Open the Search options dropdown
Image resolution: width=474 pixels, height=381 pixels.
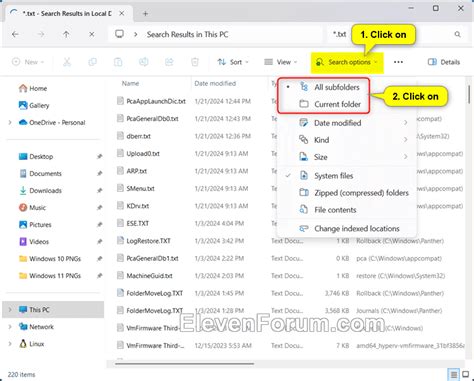347,62
